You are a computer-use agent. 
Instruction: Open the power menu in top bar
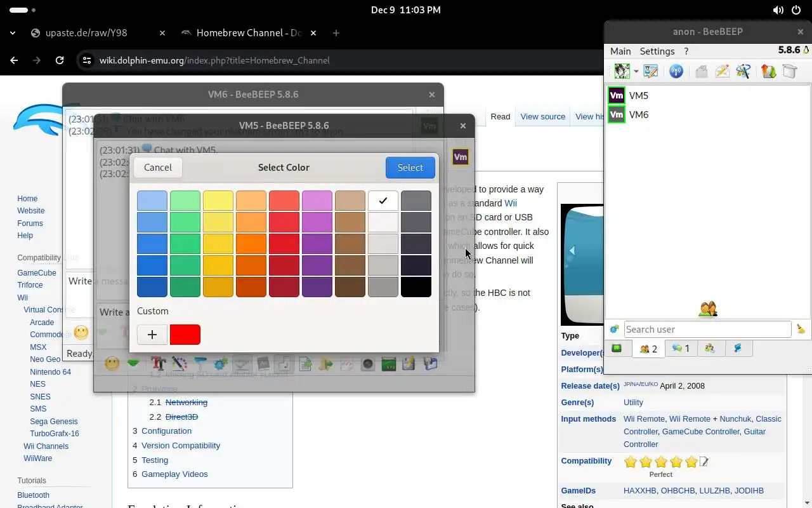796,10
